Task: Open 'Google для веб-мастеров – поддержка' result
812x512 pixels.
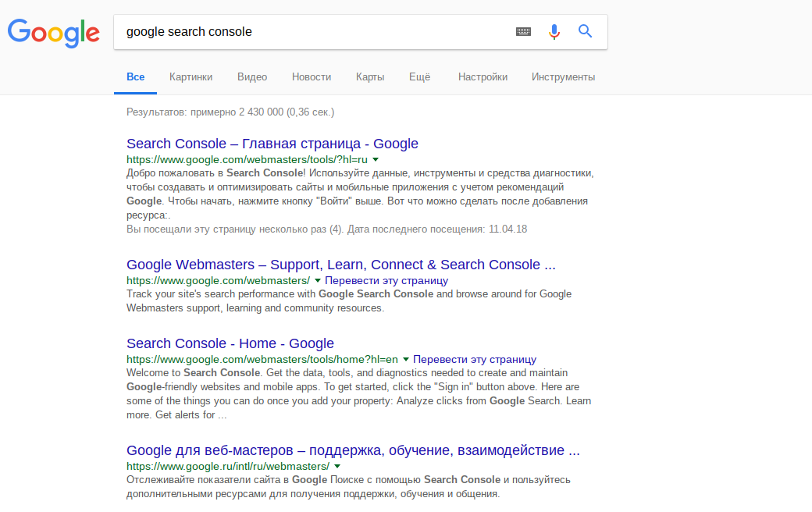Action: 353,450
